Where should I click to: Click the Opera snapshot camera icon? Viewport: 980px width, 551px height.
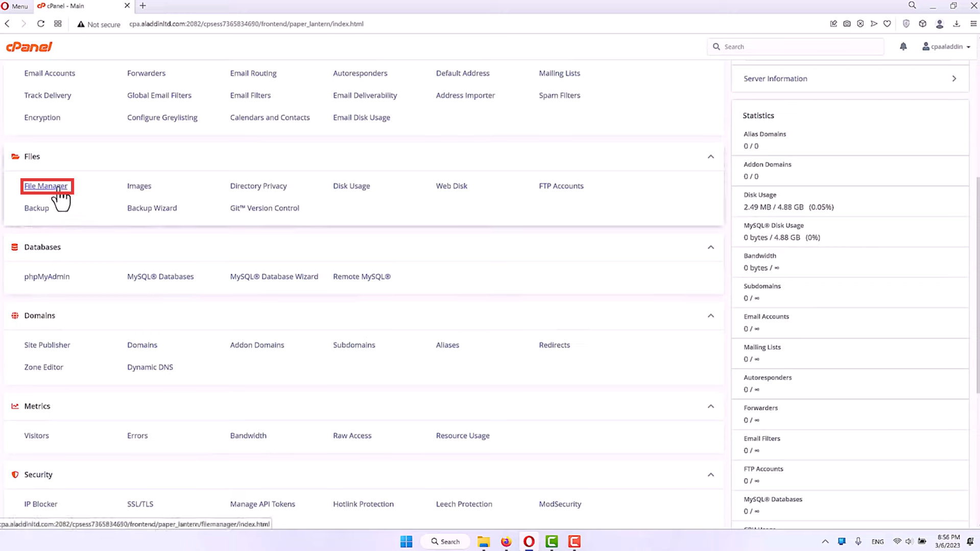(x=847, y=24)
